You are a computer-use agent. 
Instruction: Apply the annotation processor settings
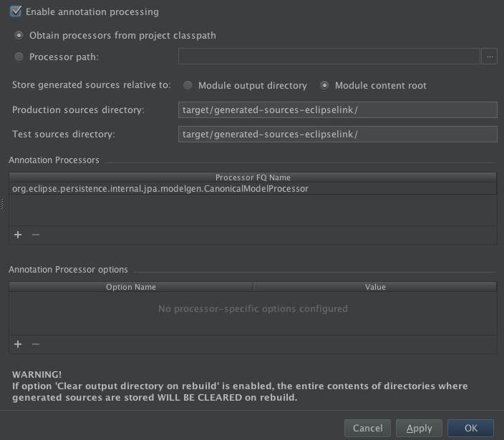point(419,428)
